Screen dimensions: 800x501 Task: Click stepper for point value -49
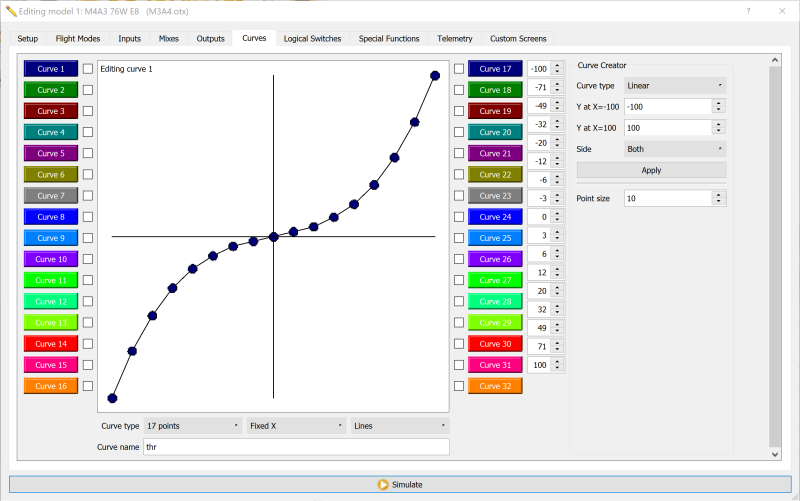557,106
